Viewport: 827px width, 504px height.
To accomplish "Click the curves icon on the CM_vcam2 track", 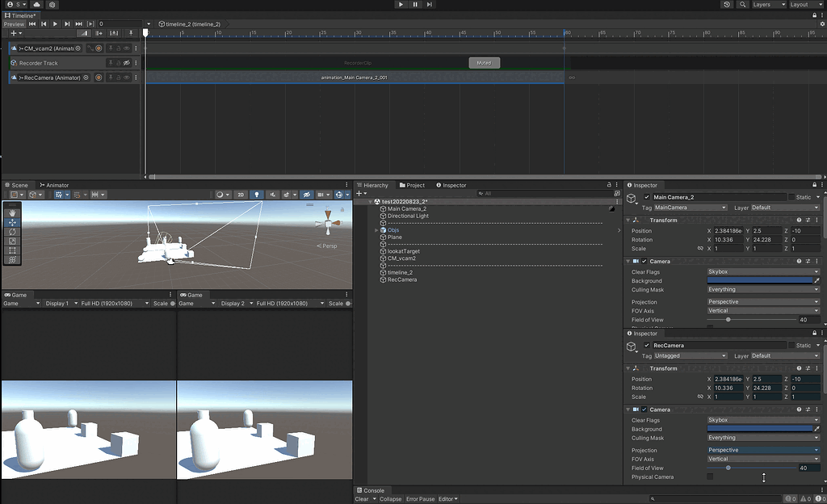I will (x=89, y=48).
